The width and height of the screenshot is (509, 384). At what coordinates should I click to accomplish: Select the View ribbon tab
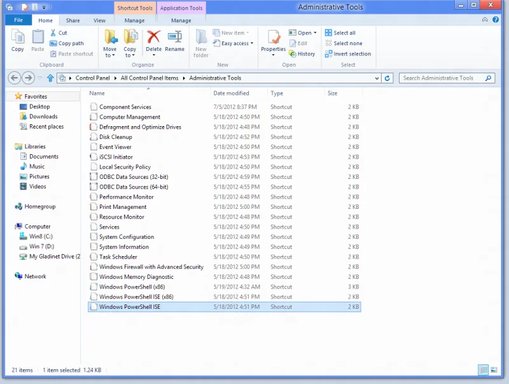point(99,20)
